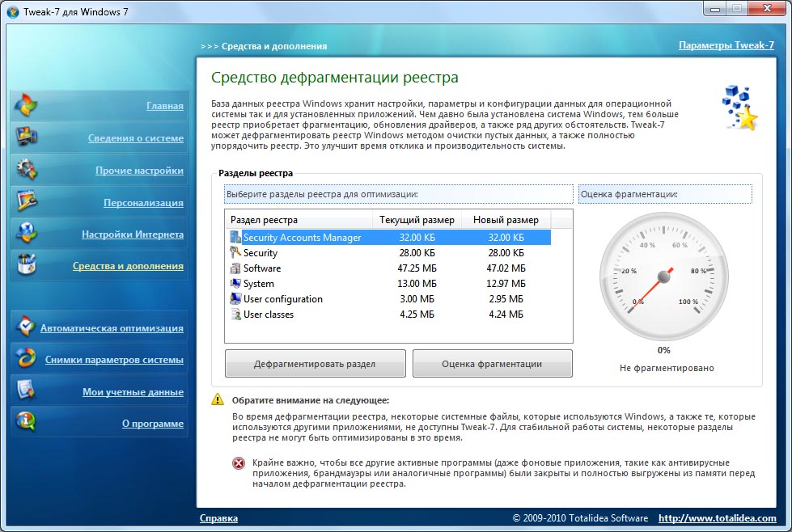Sort by Новый размер column header

click(506, 220)
